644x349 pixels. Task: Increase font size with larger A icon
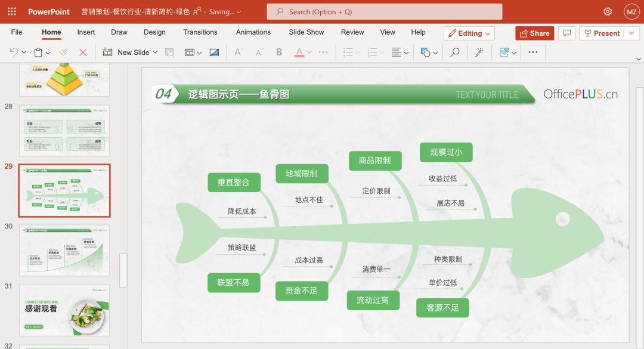click(239, 52)
